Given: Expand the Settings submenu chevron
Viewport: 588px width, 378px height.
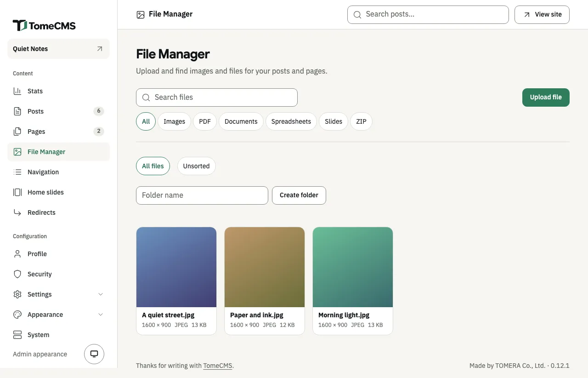Looking at the screenshot, I should click(x=101, y=294).
